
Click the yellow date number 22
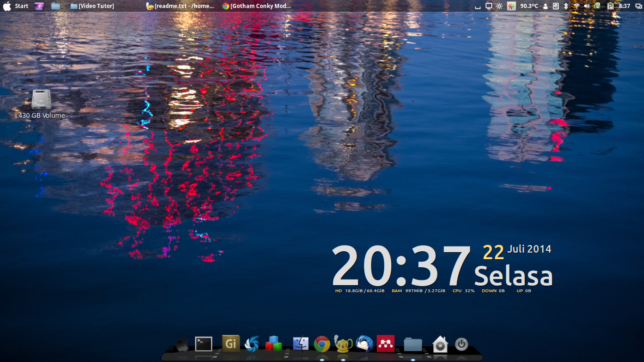[494, 253]
